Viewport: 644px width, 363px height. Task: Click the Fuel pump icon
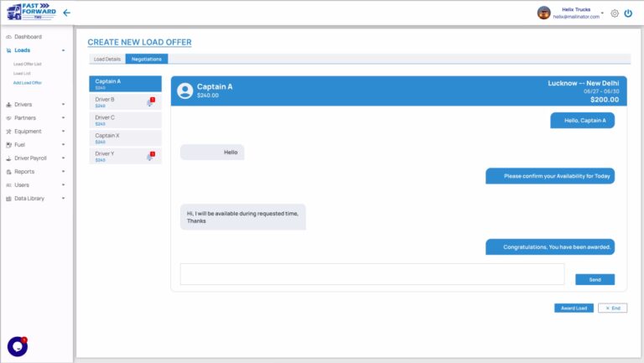click(x=8, y=145)
